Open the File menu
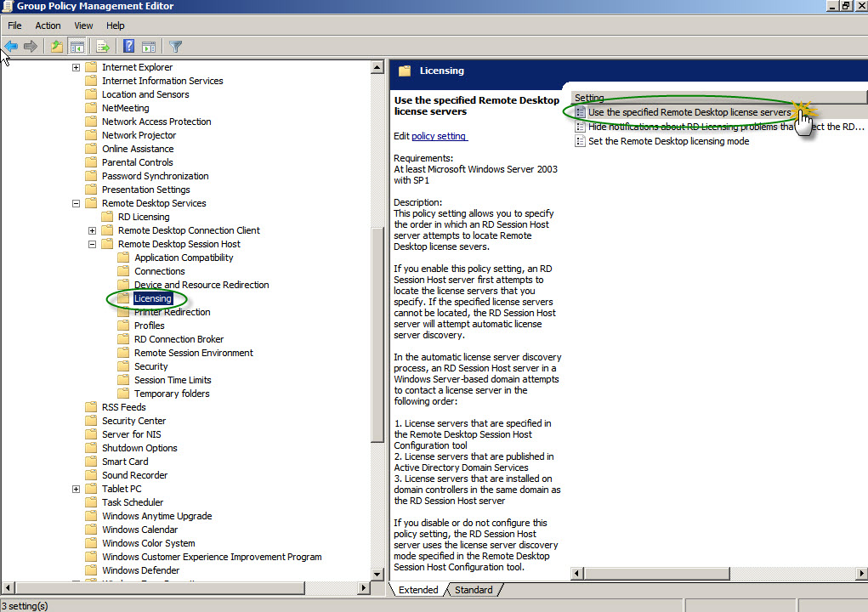This screenshot has height=612, width=868. [14, 25]
